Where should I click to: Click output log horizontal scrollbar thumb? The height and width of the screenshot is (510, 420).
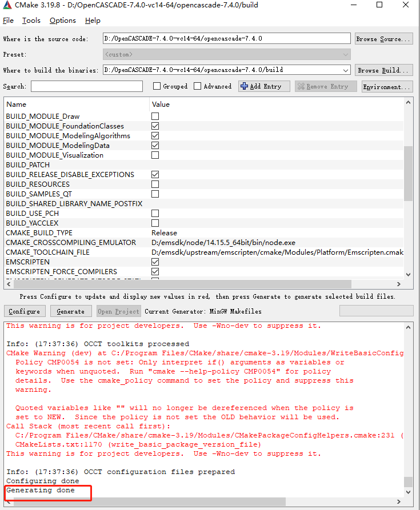[x=150, y=501]
